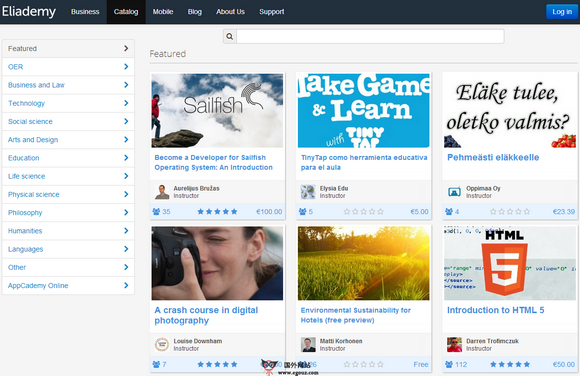Open TinyTap como herramienta educativa link
The image size is (580, 376).
tap(364, 162)
